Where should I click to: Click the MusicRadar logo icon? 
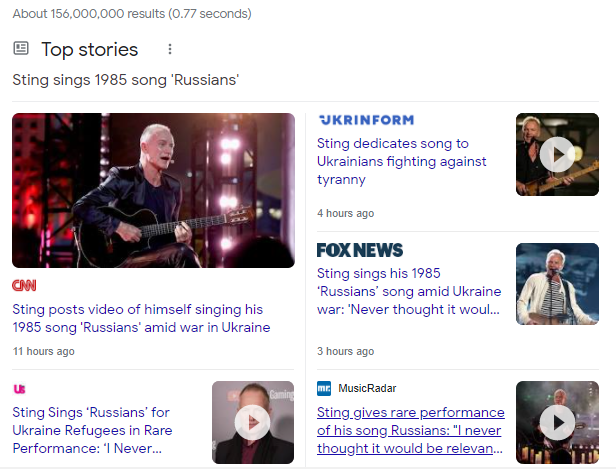pyautogui.click(x=324, y=388)
